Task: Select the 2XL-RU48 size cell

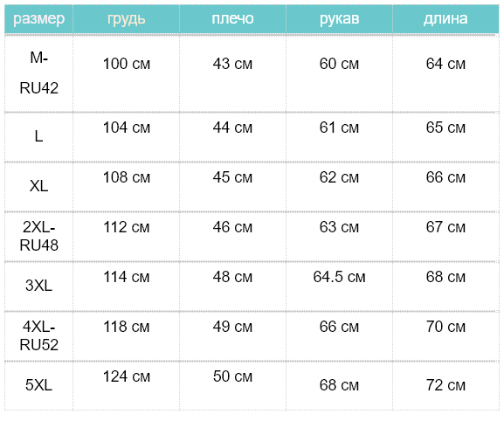Action: [39, 236]
